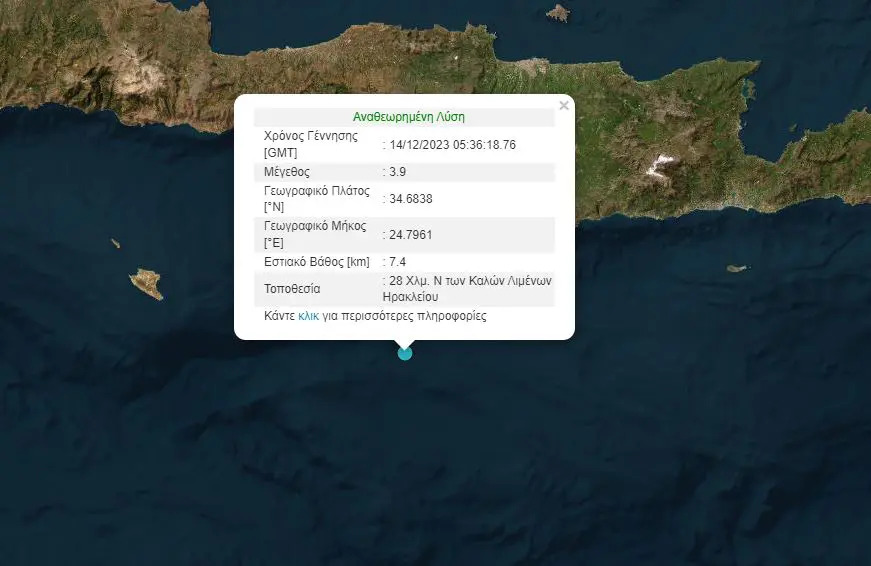Viewport: 871px width, 566px height.
Task: Click the small island off Crete's southeast coast
Action: point(737,268)
